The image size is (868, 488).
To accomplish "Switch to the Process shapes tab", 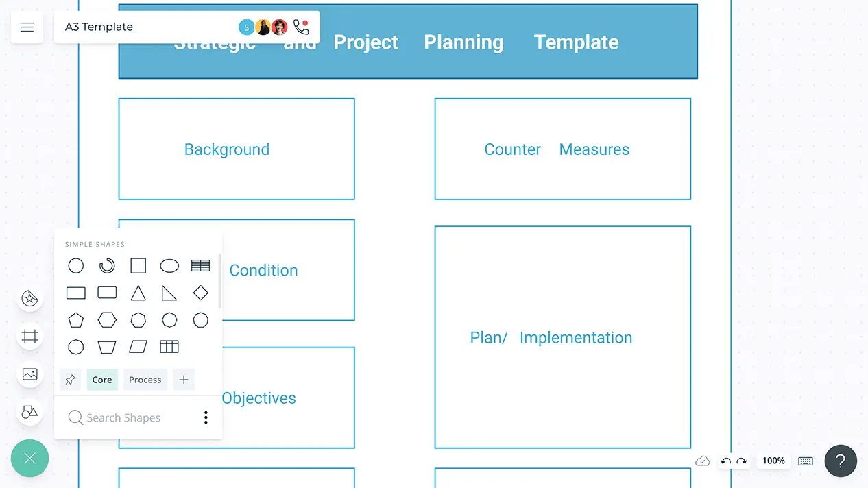I will [145, 380].
